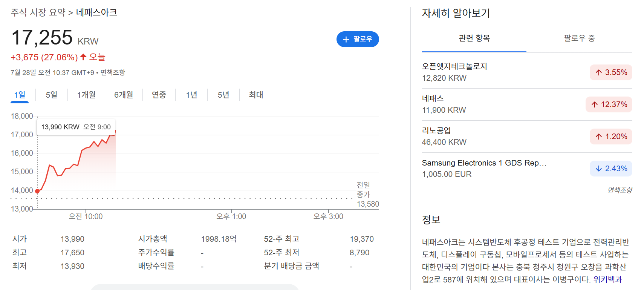Click the plus icon in follow button

tap(346, 39)
